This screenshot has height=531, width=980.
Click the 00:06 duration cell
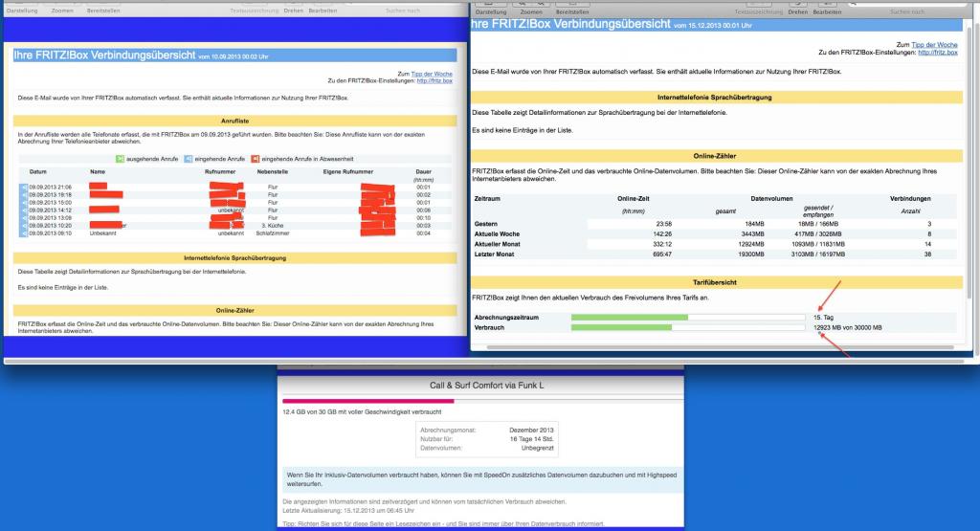(423, 210)
